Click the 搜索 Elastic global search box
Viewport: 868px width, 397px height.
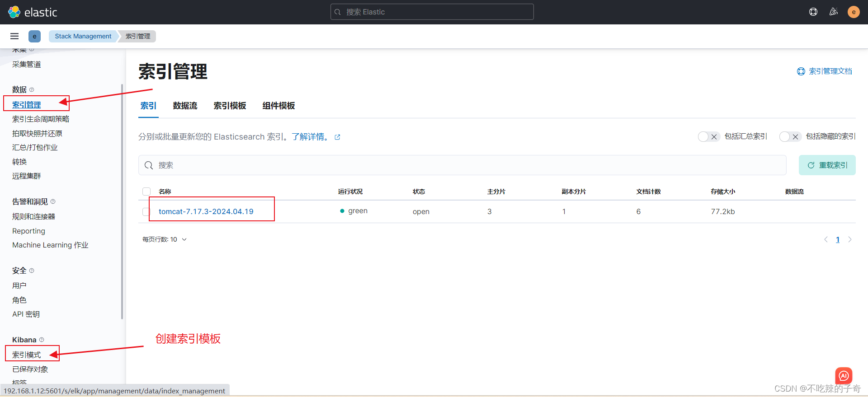click(432, 12)
